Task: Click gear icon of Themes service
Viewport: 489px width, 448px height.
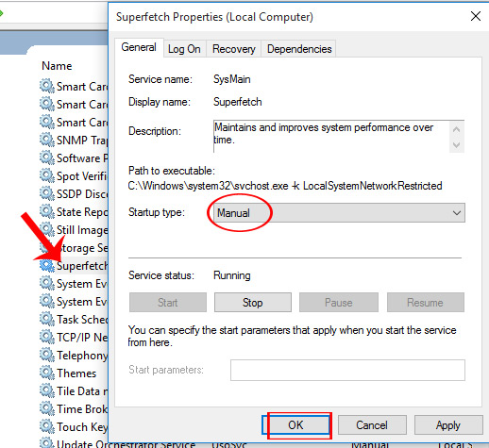Action: tap(47, 373)
